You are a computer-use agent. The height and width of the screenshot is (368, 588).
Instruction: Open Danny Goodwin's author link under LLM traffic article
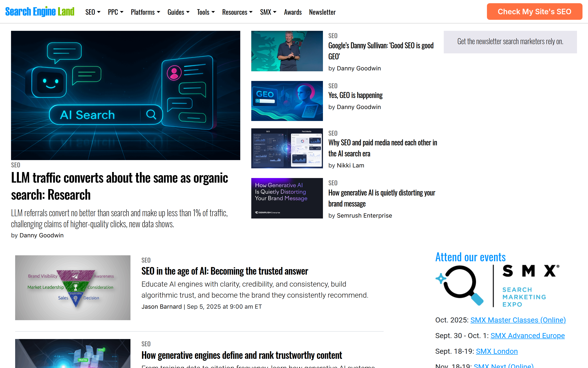coord(42,235)
